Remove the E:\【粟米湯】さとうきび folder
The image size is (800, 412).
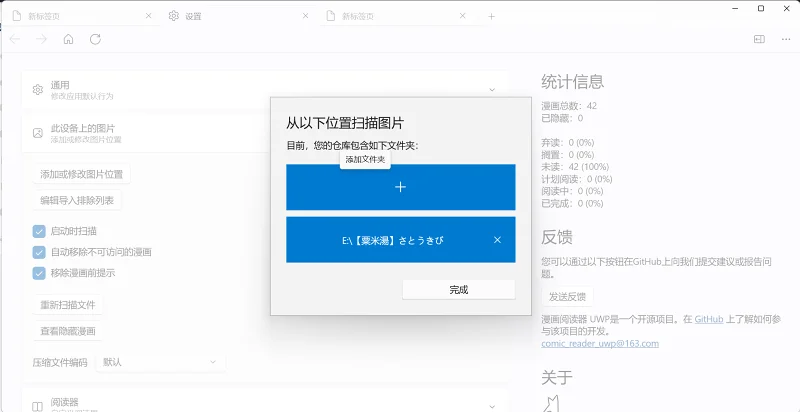coord(497,240)
